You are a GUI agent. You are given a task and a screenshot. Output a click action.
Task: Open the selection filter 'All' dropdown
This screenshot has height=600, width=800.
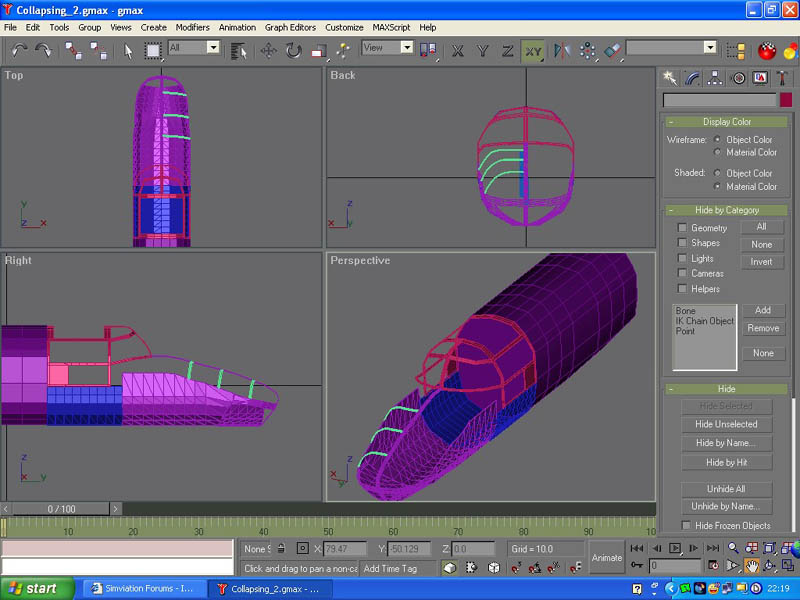pos(213,47)
